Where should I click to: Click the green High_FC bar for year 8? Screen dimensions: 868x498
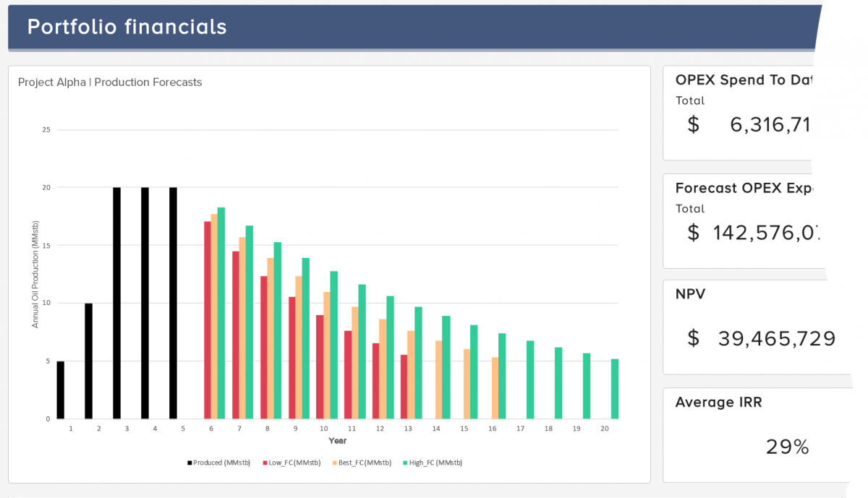tap(278, 330)
